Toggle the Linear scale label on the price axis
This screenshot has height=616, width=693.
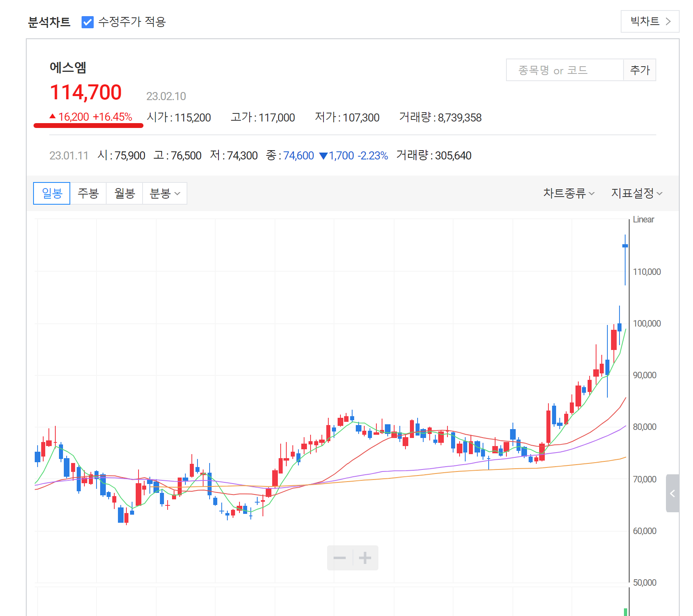point(643,219)
